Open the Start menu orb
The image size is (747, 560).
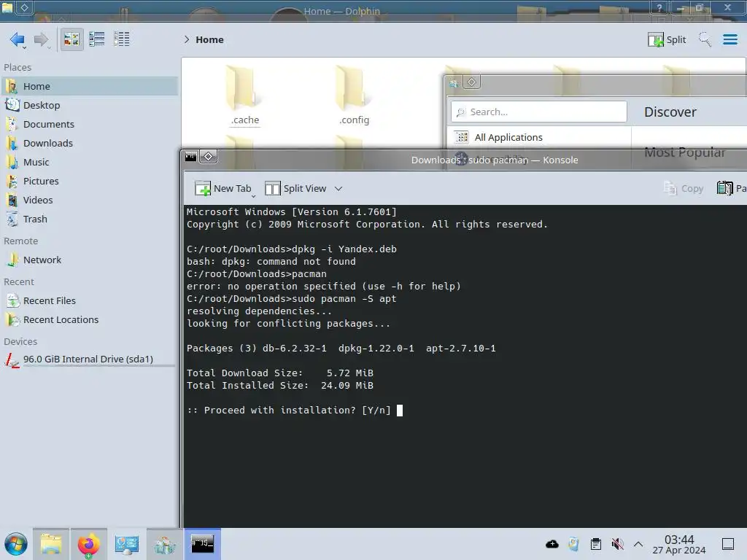pyautogui.click(x=16, y=544)
